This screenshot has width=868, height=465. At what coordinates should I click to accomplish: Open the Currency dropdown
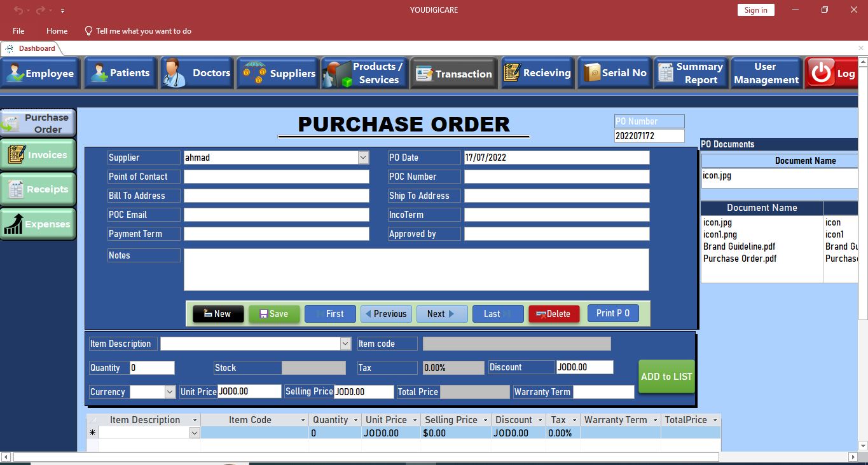pos(170,392)
